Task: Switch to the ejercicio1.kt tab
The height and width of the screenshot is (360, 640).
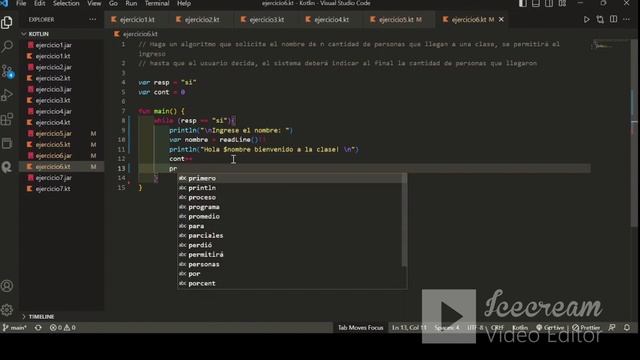Action: click(x=137, y=20)
